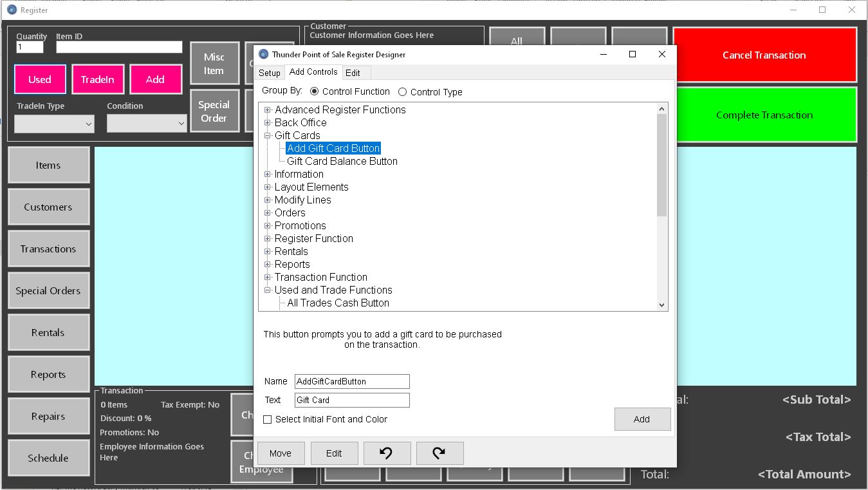Image resolution: width=868 pixels, height=490 pixels.
Task: Collapse the Gift Cards tree node
Action: click(x=268, y=136)
